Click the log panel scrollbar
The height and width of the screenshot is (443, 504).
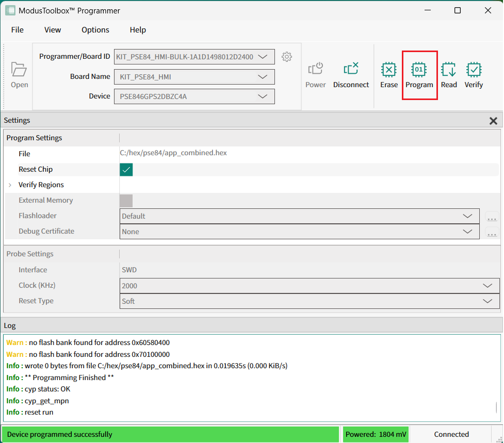[x=496, y=407]
